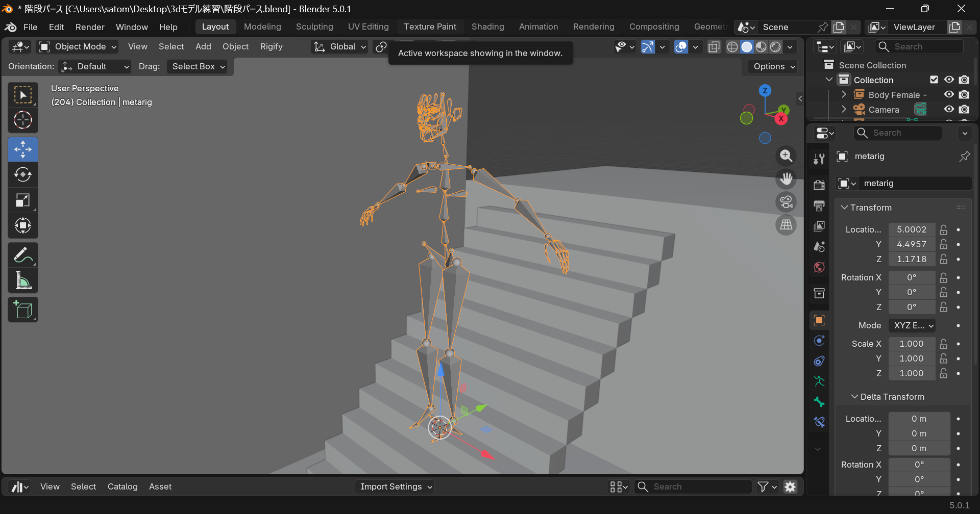This screenshot has width=980, height=514.
Task: Open the Bone Constraints properties tab
Action: pyautogui.click(x=819, y=422)
